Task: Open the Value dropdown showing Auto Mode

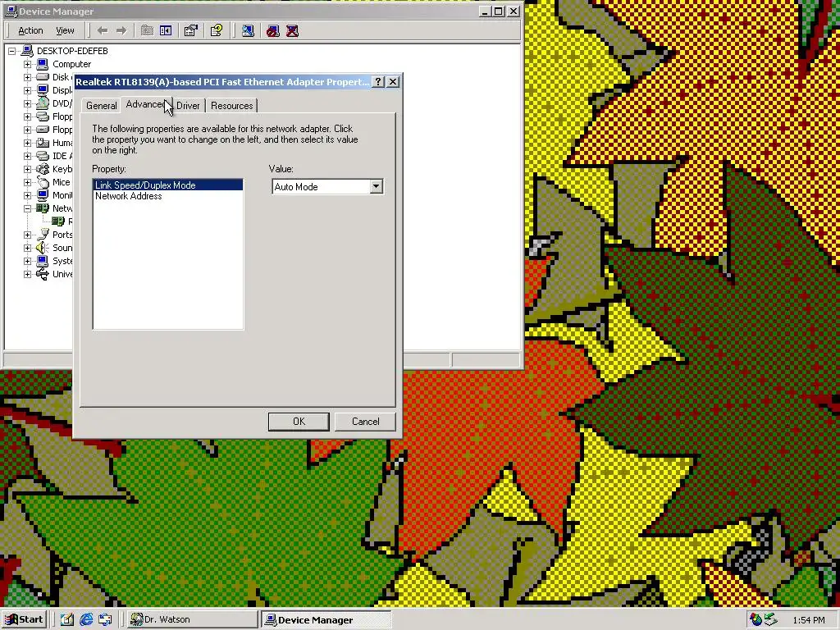Action: [x=376, y=186]
